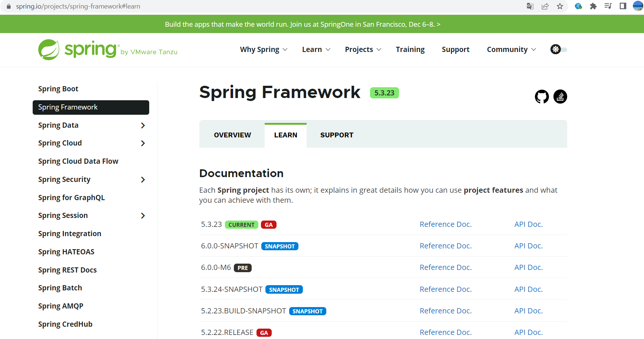The image size is (644, 339).
Task: Click the 'Spring Security' sidebar label
Action: coord(64,180)
